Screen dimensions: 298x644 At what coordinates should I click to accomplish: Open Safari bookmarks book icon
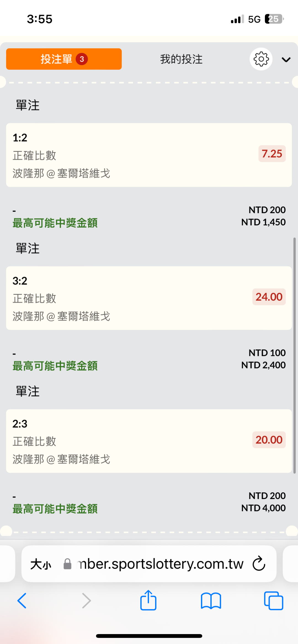coord(211,601)
